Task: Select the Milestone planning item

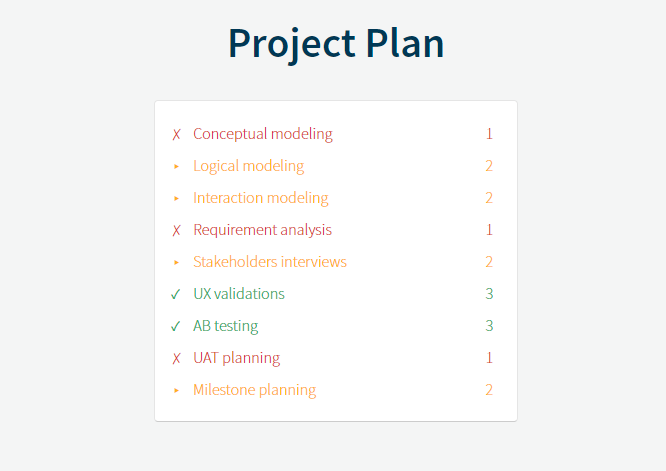Action: [254, 390]
